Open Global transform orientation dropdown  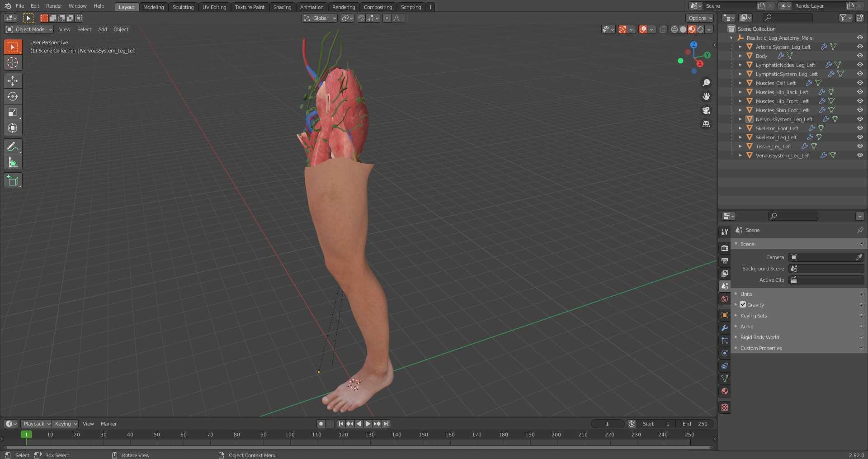[320, 18]
